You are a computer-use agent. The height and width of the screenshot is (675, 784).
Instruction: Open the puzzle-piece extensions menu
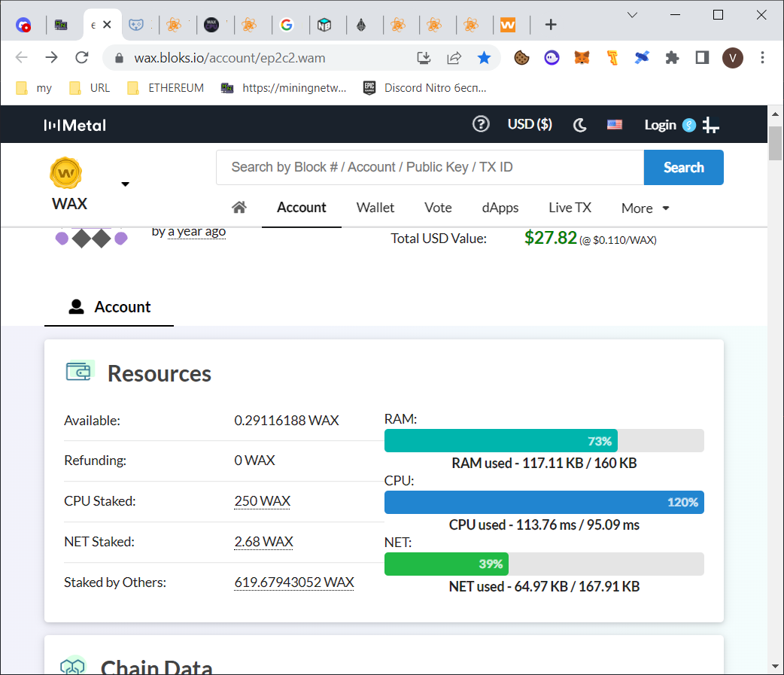coord(672,58)
